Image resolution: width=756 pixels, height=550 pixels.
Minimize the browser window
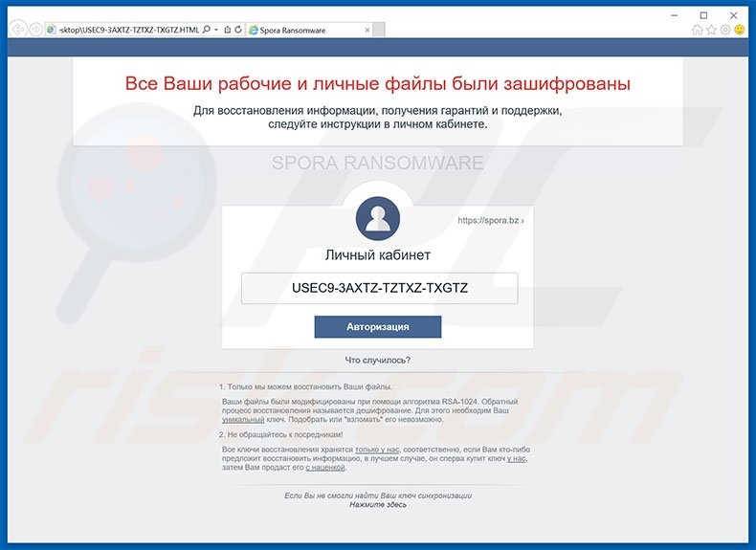pyautogui.click(x=675, y=15)
